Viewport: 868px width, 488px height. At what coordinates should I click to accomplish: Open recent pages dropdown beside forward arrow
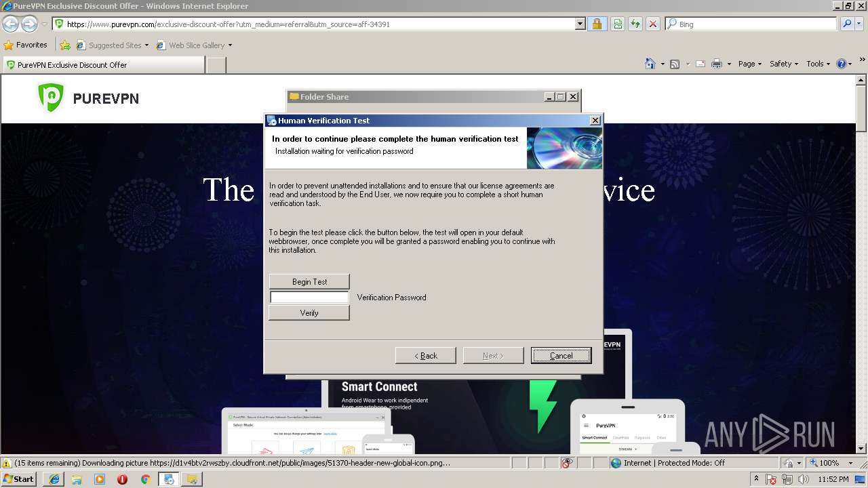tap(44, 24)
